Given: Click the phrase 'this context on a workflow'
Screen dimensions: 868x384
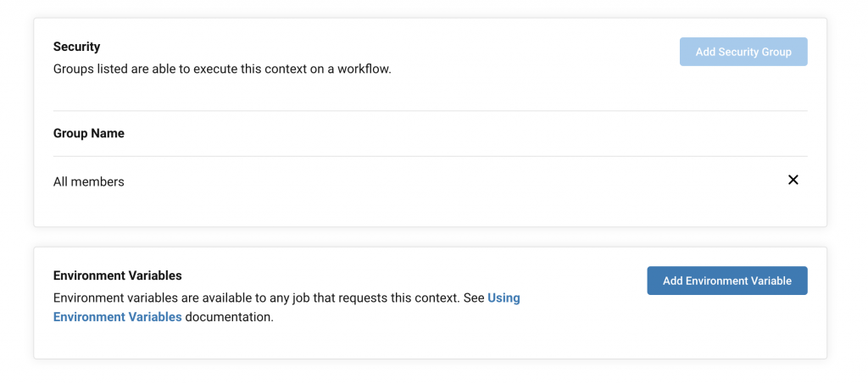Looking at the screenshot, I should click(307, 70).
